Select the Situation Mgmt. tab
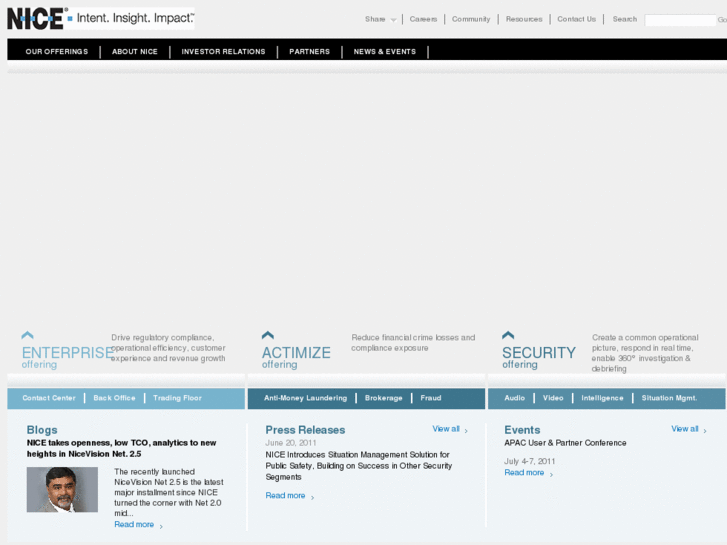 669,398
